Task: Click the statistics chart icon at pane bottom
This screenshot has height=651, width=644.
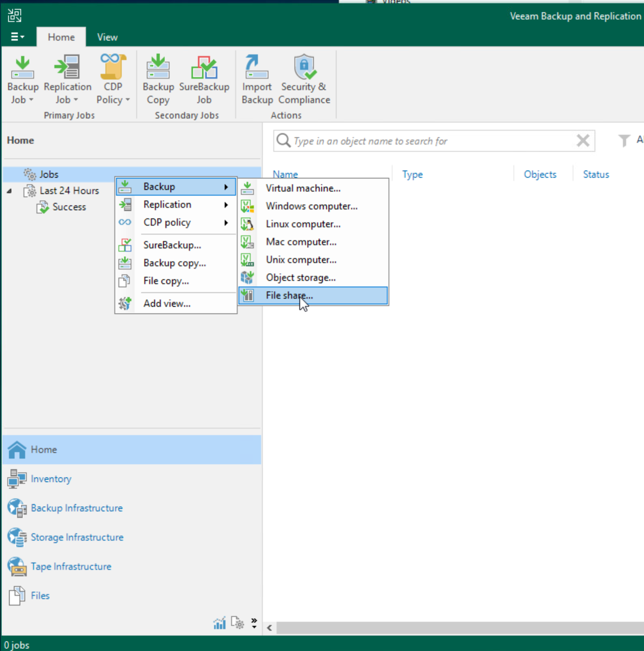Action: (x=220, y=623)
